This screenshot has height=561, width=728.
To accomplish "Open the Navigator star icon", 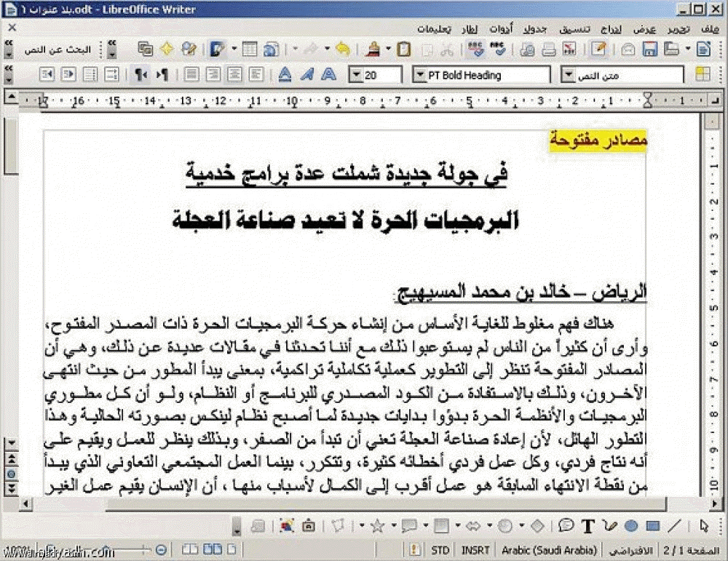I will pyautogui.click(x=167, y=49).
